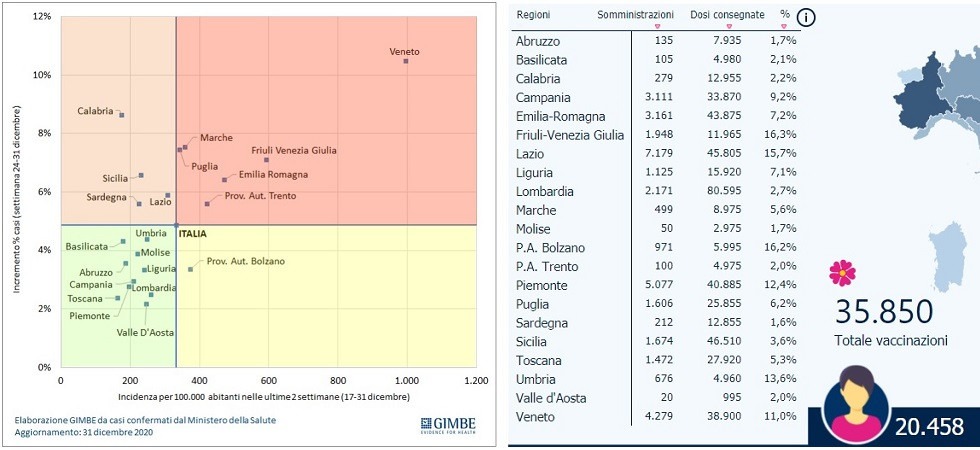Image resolution: width=980 pixels, height=450 pixels.
Task: Click the info icon beside the % column
Action: click(x=806, y=16)
